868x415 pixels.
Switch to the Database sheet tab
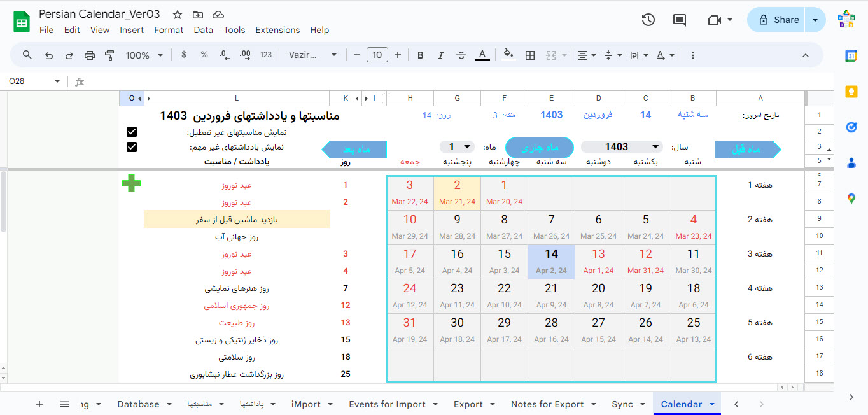(x=138, y=404)
